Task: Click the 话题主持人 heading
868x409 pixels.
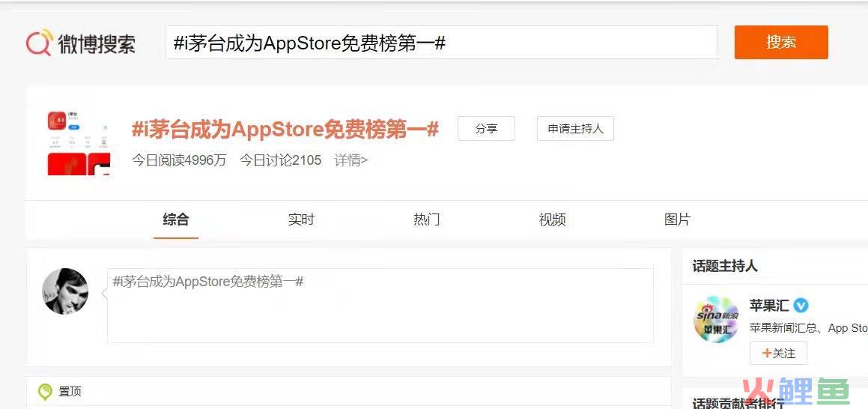Action: pos(725,266)
